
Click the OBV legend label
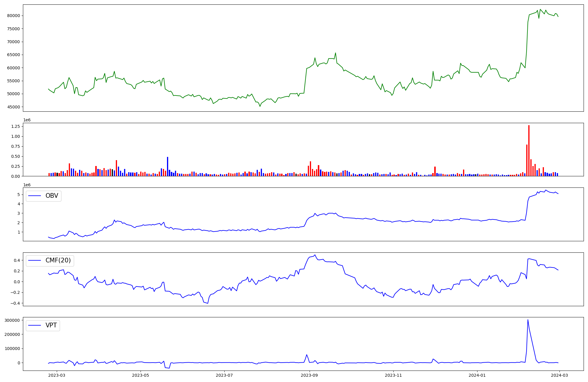pos(52,196)
